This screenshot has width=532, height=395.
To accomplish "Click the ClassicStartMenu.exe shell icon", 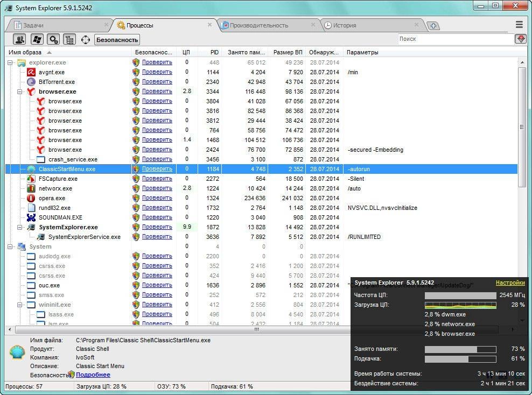I will point(31,169).
